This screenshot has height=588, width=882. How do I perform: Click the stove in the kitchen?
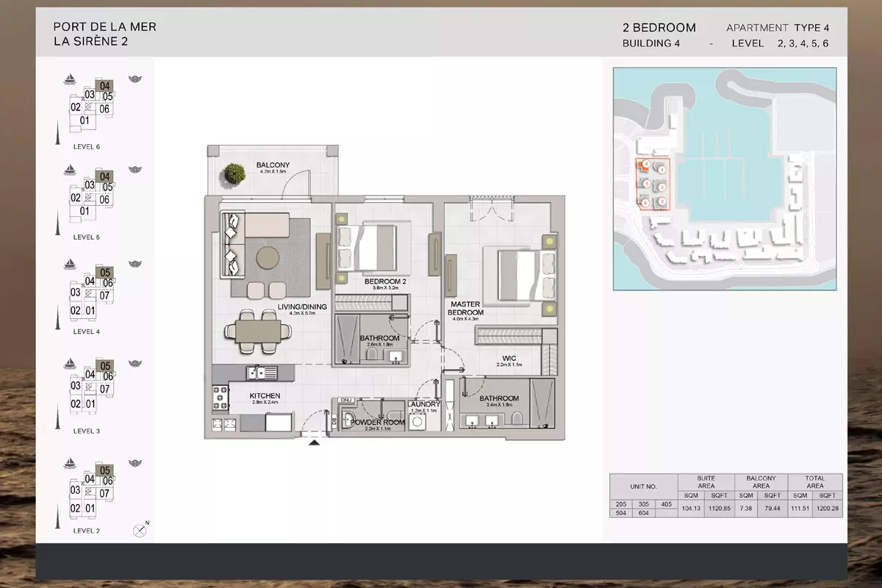220,397
